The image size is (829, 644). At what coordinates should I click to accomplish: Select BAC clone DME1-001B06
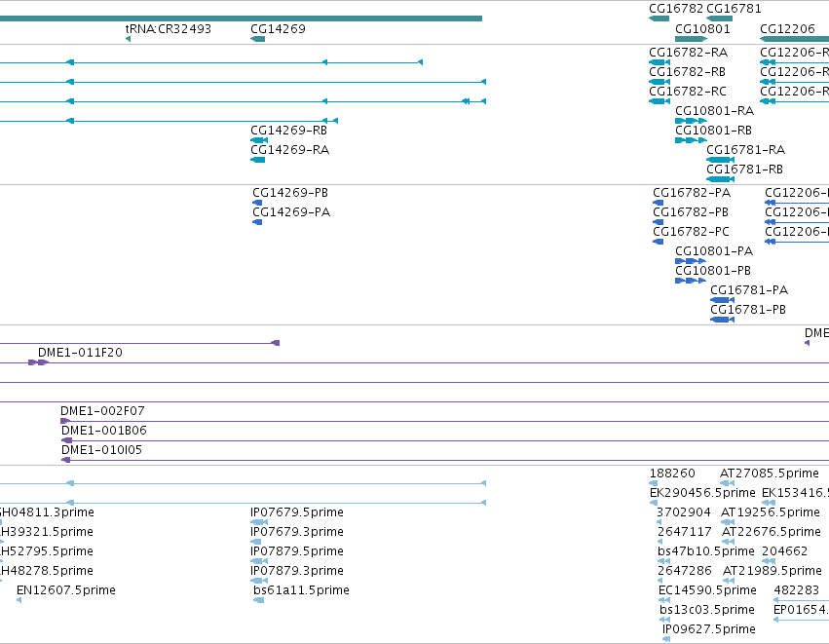pyautogui.click(x=103, y=431)
